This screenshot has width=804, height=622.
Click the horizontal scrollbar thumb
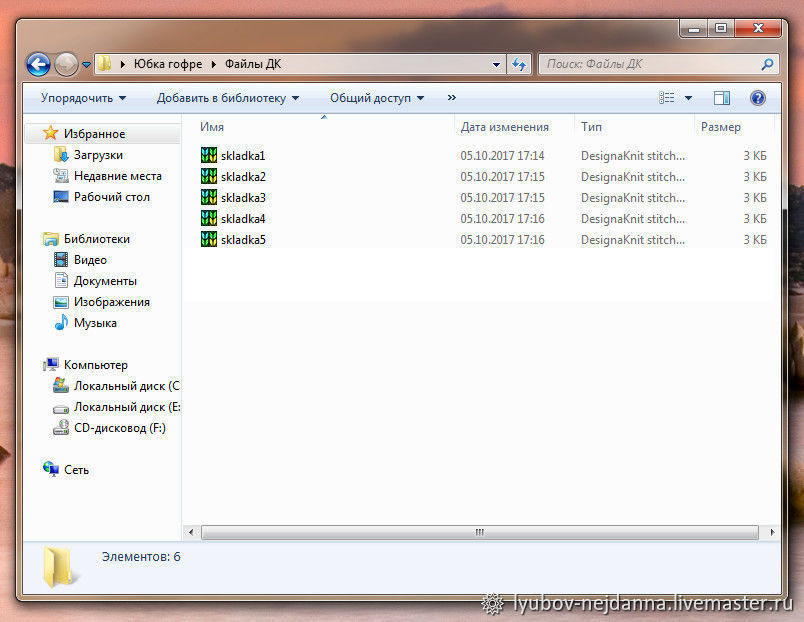click(x=479, y=532)
